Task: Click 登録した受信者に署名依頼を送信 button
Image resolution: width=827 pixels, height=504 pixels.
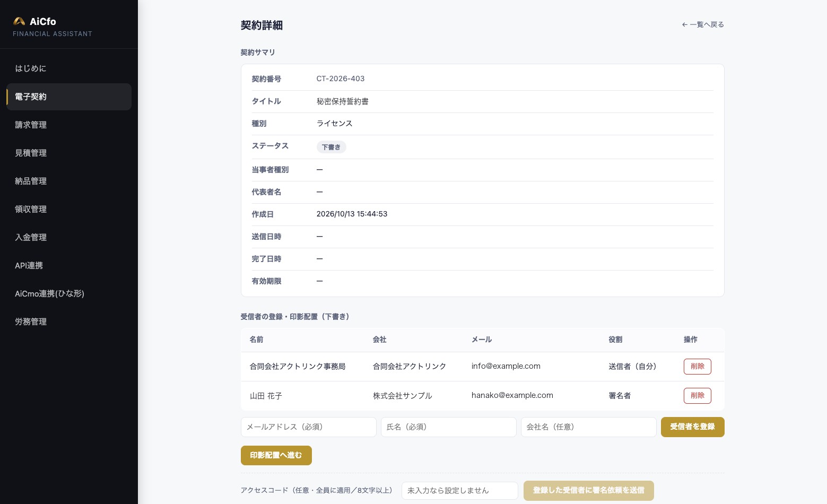Action: pyautogui.click(x=589, y=491)
